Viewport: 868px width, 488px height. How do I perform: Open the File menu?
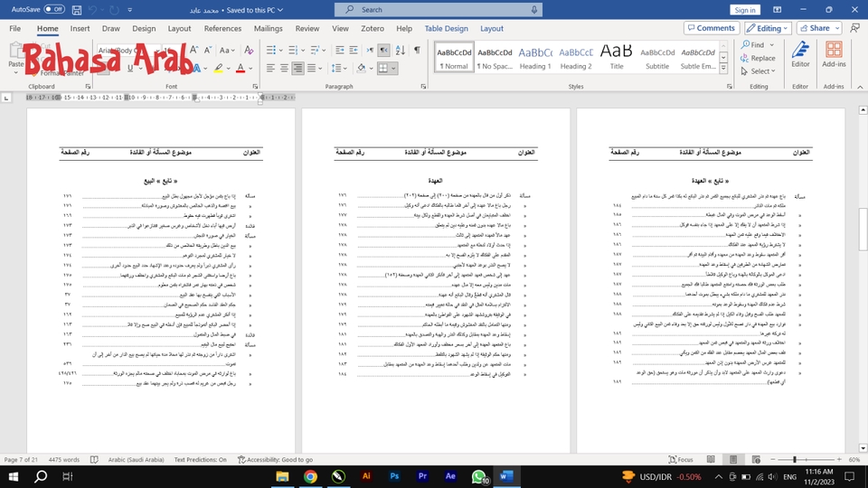click(15, 28)
